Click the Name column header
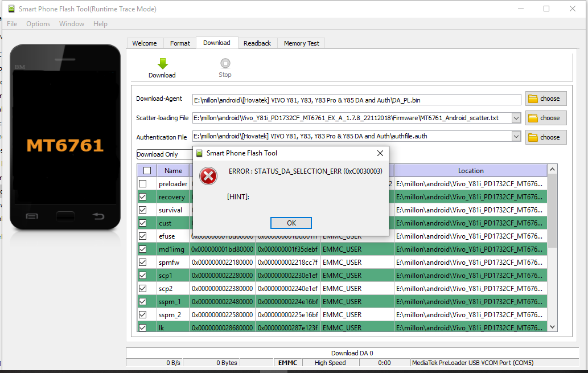 coord(173,171)
